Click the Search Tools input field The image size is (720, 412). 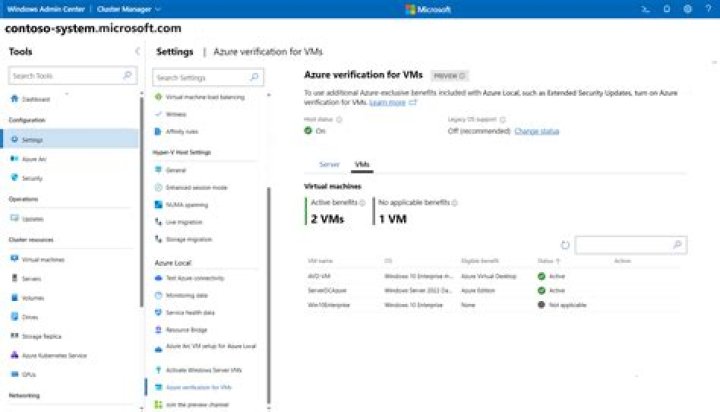(73, 75)
